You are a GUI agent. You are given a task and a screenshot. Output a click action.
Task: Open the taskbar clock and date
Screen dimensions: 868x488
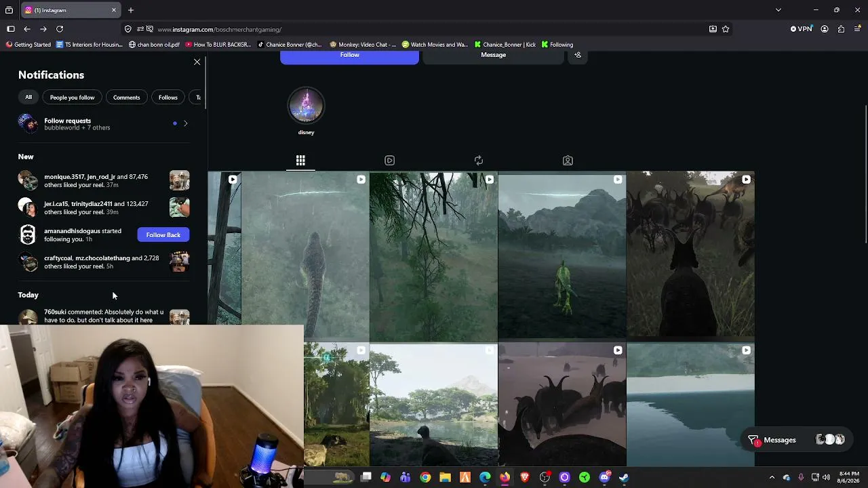click(x=848, y=477)
